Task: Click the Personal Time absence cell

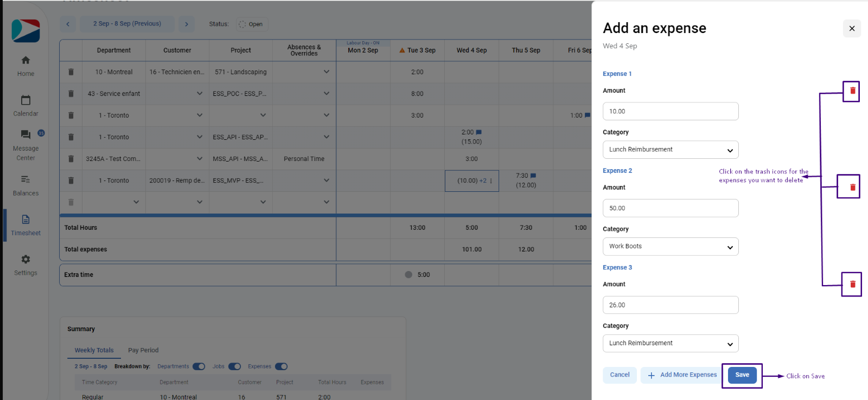Action: pyautogui.click(x=304, y=159)
